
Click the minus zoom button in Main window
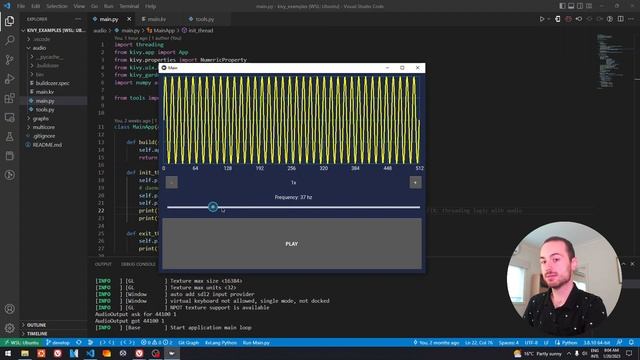click(171, 182)
